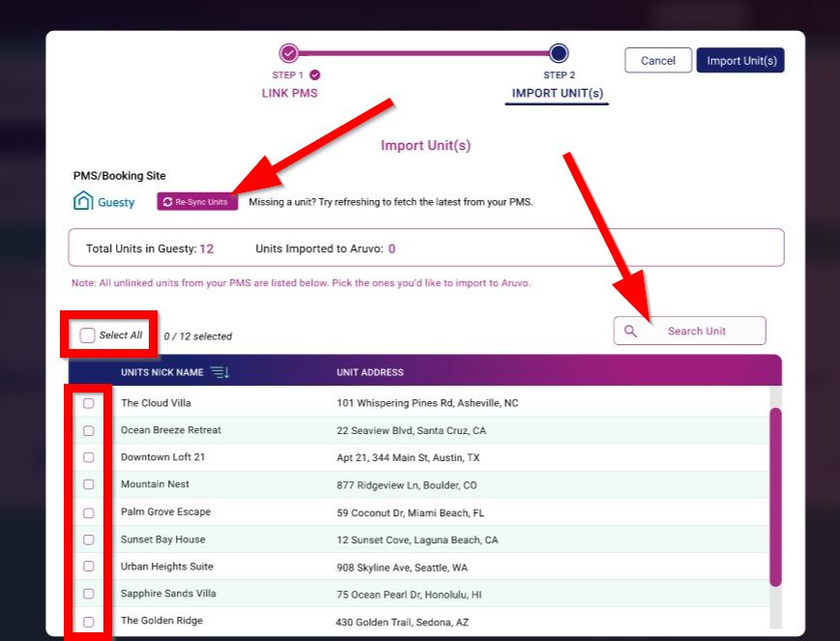Click address 908 Skyline Ave, Seattle

point(402,568)
